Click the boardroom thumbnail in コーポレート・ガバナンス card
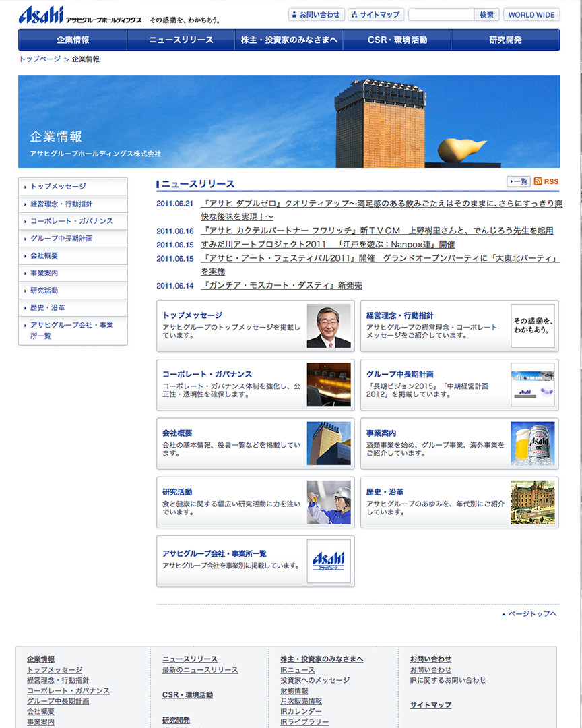This screenshot has height=728, width=582. tap(329, 384)
